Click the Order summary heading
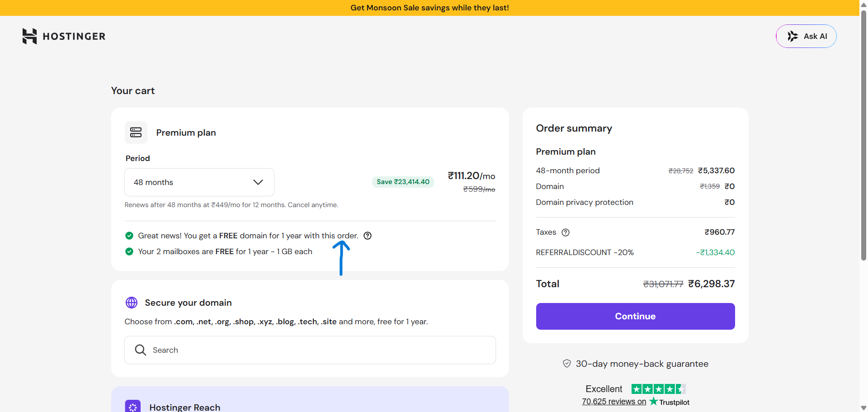Viewport: 868px width, 412px height. click(x=574, y=128)
